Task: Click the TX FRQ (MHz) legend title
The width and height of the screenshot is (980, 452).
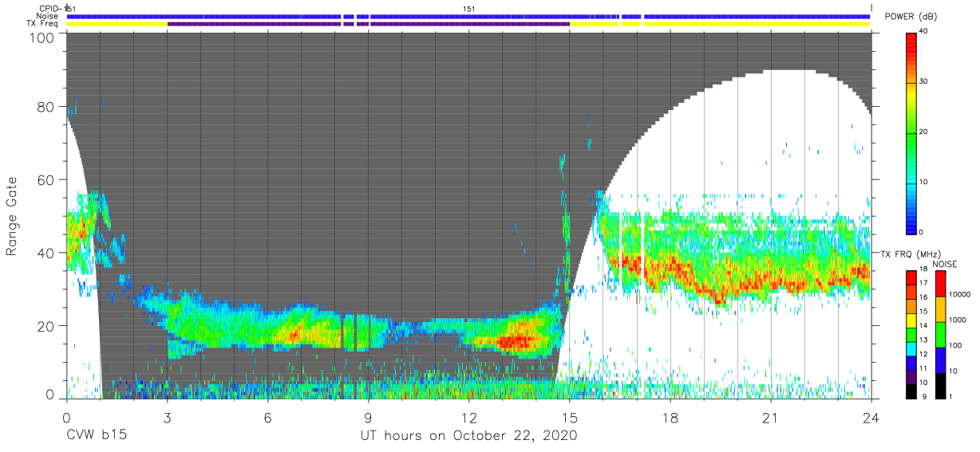Action: coord(911,254)
